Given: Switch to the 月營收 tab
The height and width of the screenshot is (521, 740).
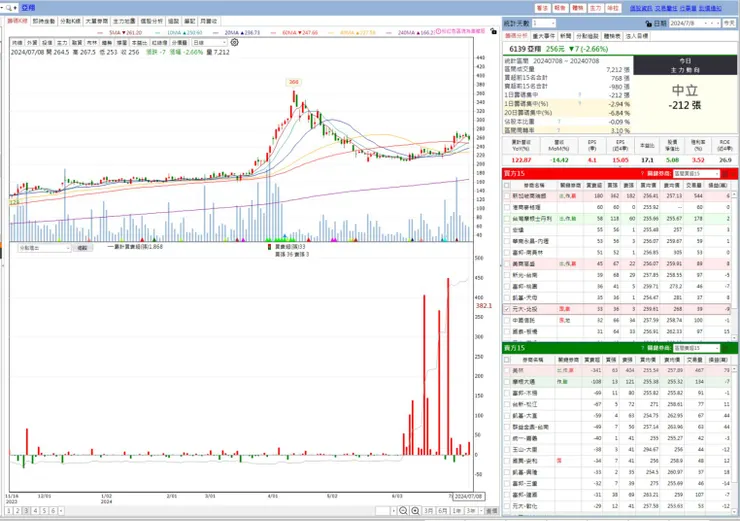Looking at the screenshot, I should pyautogui.click(x=209, y=21).
